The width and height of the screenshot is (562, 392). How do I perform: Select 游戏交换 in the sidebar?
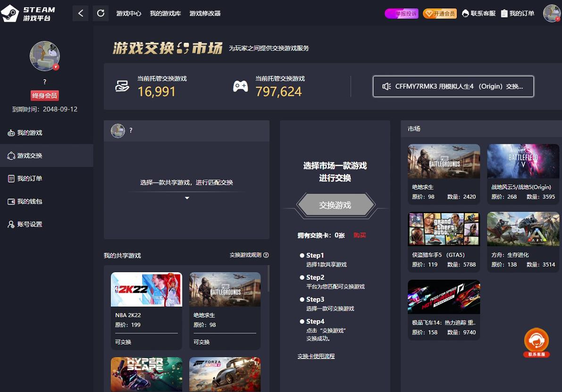coord(47,156)
